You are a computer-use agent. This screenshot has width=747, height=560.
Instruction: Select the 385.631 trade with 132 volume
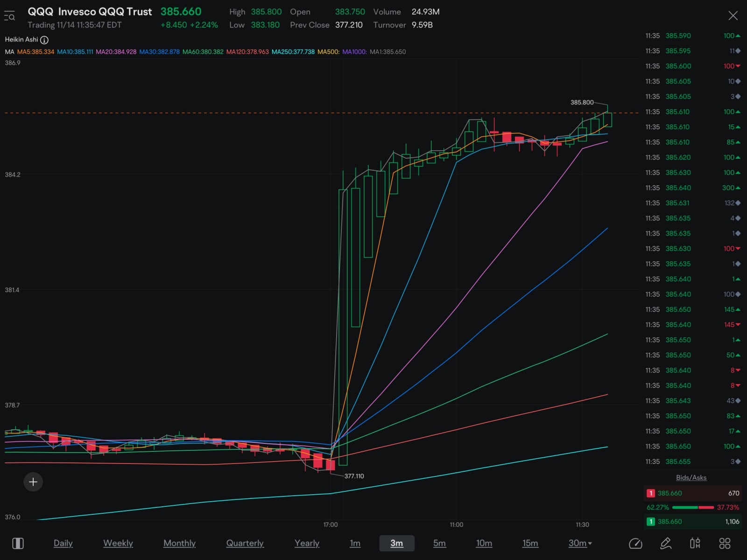click(692, 203)
